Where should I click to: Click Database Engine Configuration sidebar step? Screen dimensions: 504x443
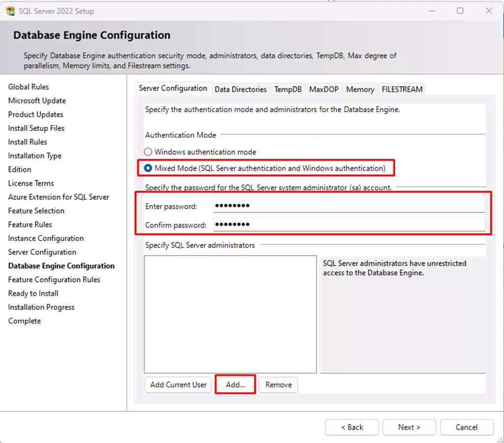pos(61,266)
